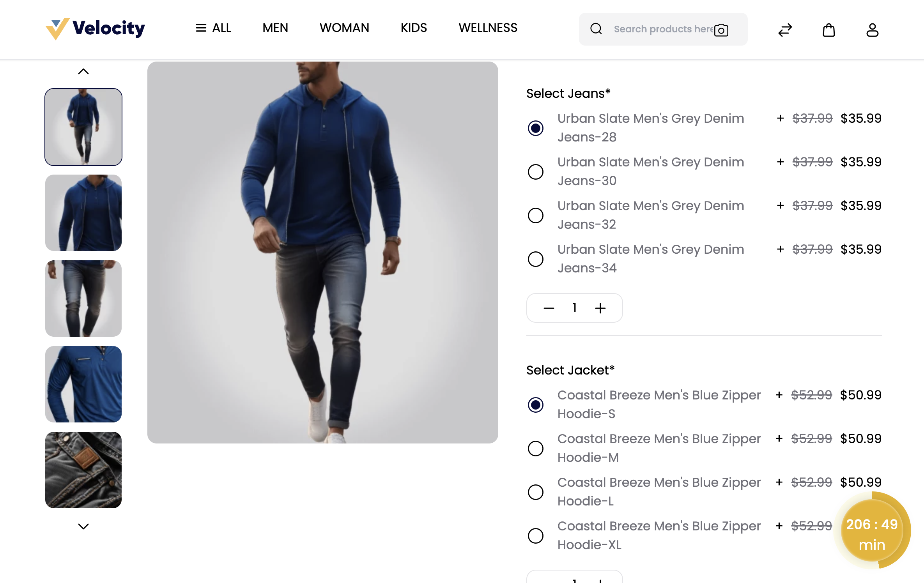Click the 206:49 min countdown timer badge

click(872, 534)
